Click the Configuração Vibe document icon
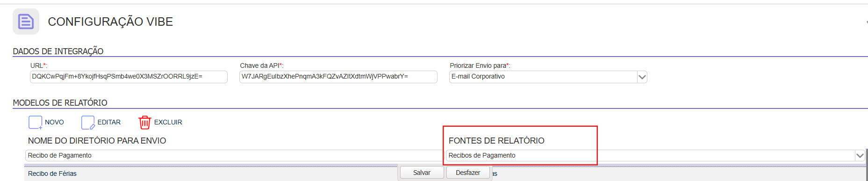 coord(26,22)
